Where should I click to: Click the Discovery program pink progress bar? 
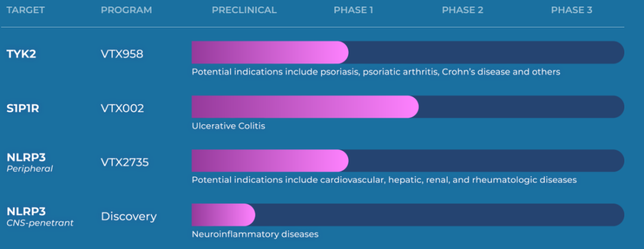[224, 214]
